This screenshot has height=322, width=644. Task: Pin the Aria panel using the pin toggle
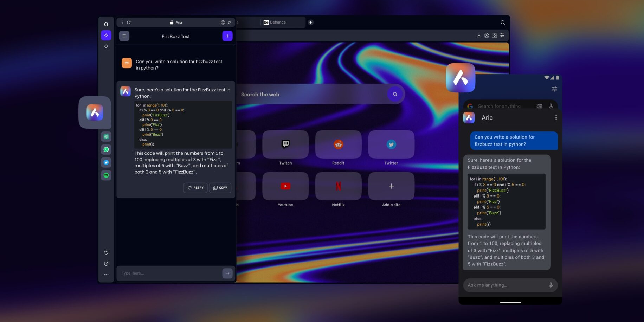tap(229, 22)
